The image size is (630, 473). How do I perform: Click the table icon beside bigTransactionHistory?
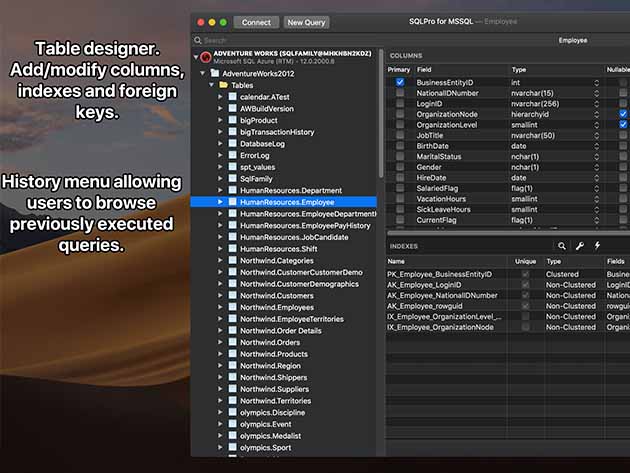(x=232, y=132)
